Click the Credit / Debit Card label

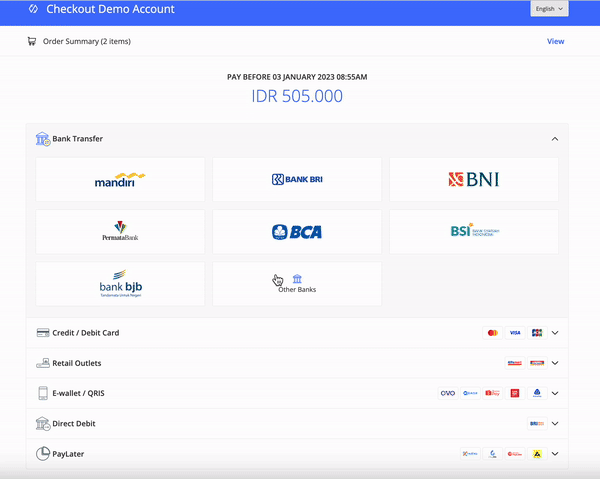[86, 333]
